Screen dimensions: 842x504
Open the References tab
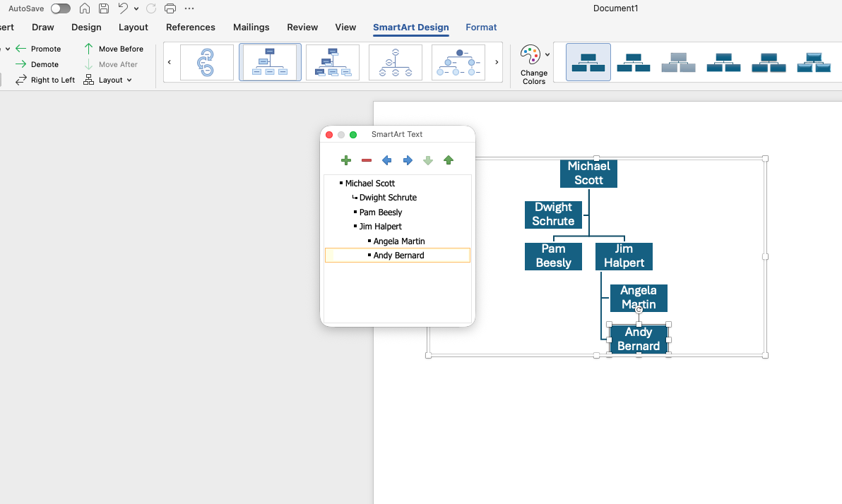(x=191, y=28)
